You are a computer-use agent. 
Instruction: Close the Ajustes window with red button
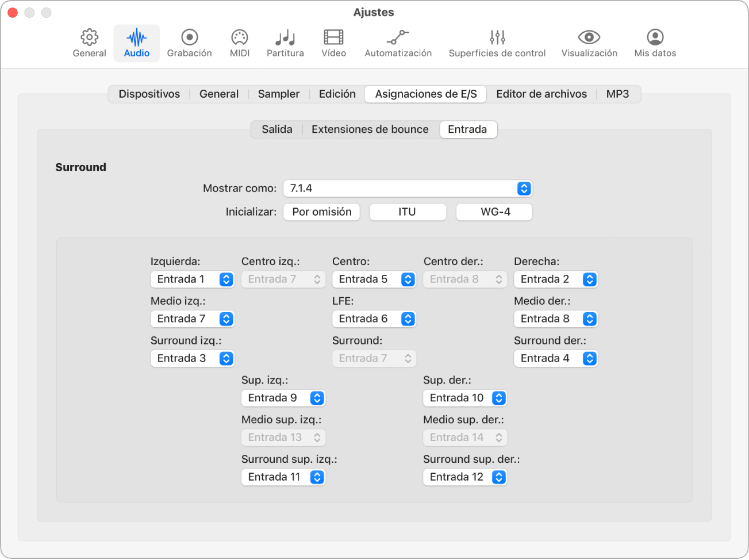coord(13,13)
